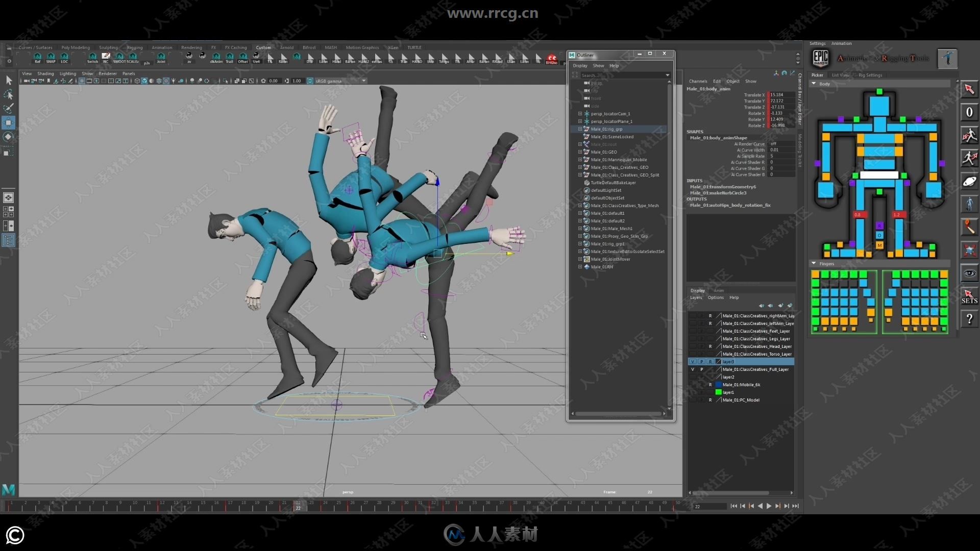The width and height of the screenshot is (980, 551).
Task: Activate the Move tool in the toolbox
Action: pyautogui.click(x=9, y=122)
